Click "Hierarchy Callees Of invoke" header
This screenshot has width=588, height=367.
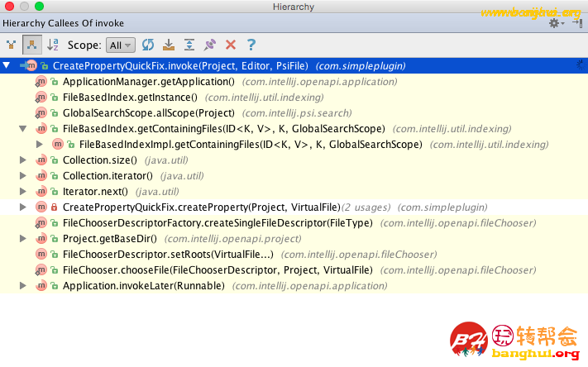tap(63, 23)
